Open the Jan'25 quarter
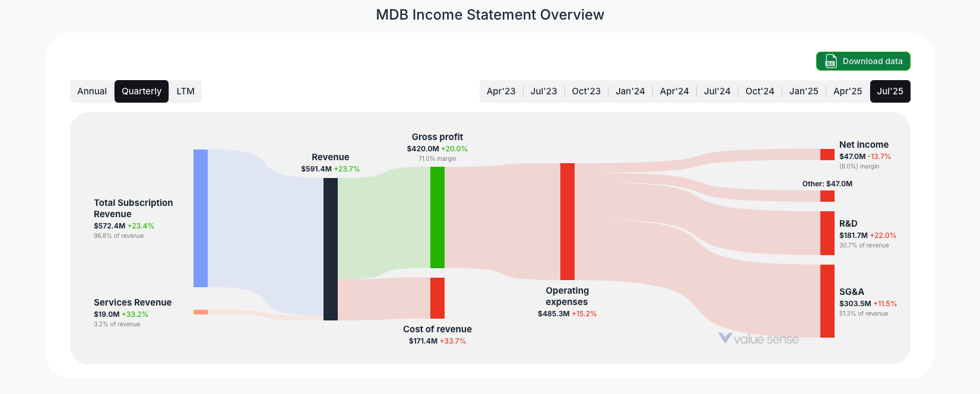The width and height of the screenshot is (980, 394). (x=803, y=91)
